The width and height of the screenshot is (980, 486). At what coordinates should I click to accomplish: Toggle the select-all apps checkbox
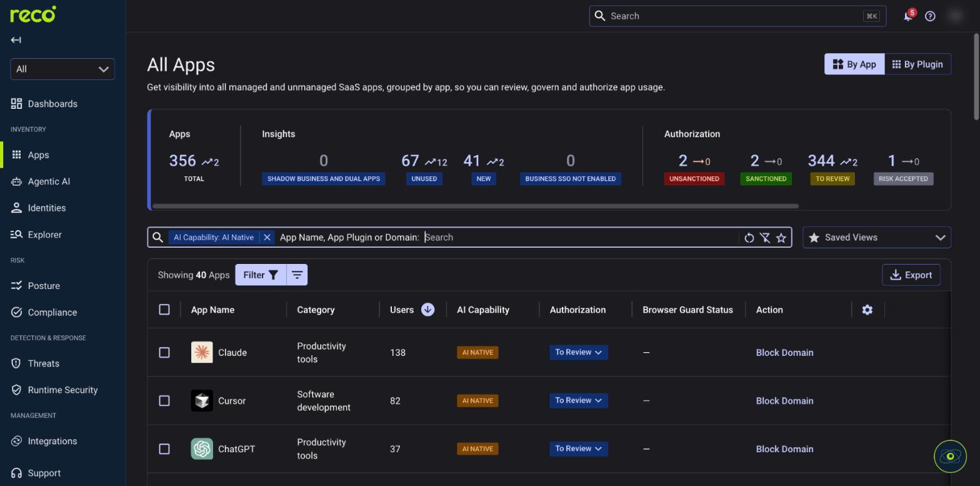click(164, 310)
